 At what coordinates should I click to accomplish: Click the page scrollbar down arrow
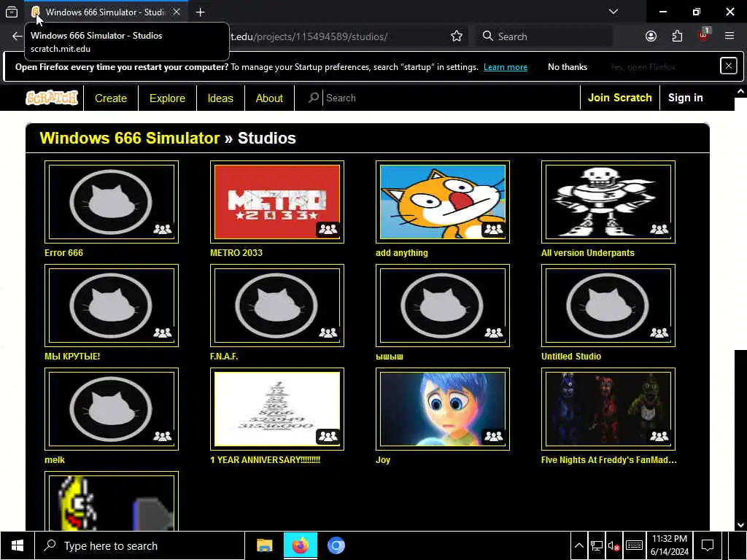[x=740, y=525]
